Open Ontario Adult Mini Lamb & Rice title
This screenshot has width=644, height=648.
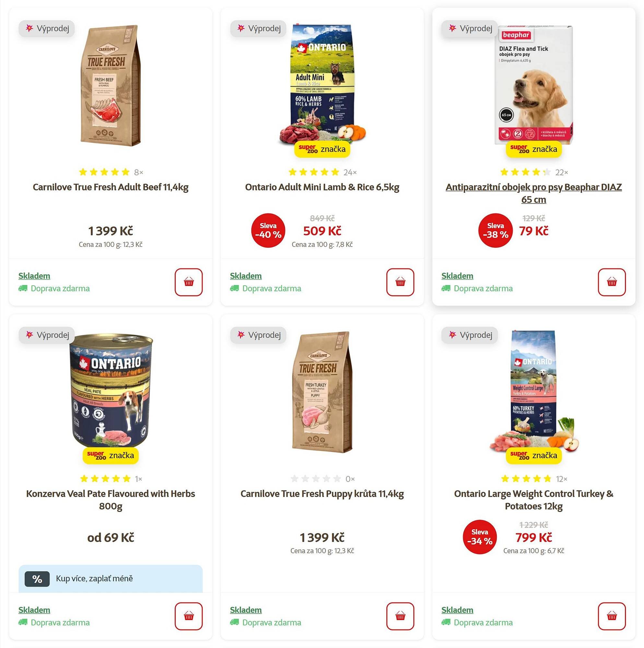[322, 187]
